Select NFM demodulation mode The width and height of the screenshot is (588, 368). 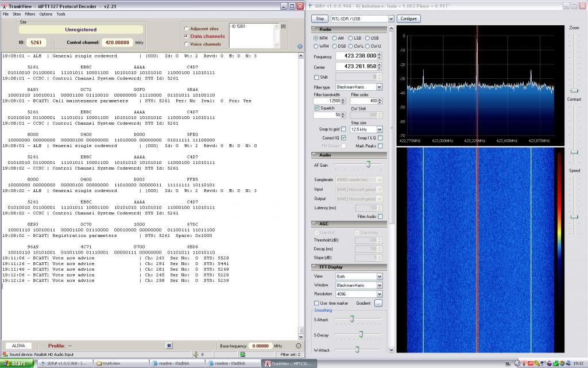pos(316,38)
